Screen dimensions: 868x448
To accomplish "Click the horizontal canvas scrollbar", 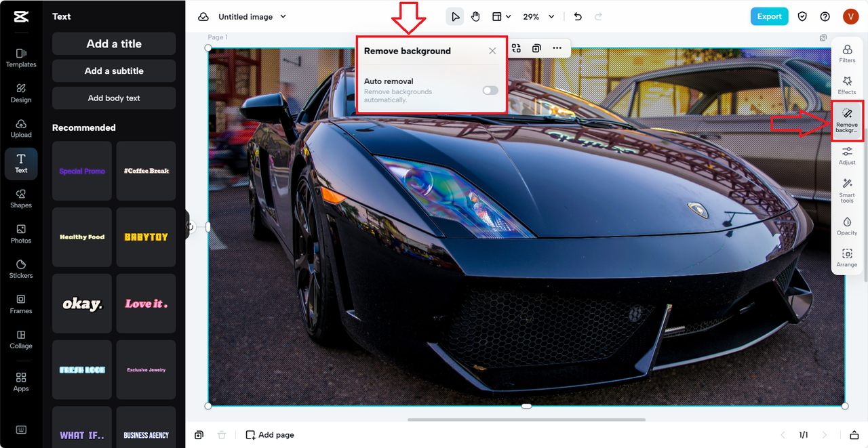I will click(526, 420).
